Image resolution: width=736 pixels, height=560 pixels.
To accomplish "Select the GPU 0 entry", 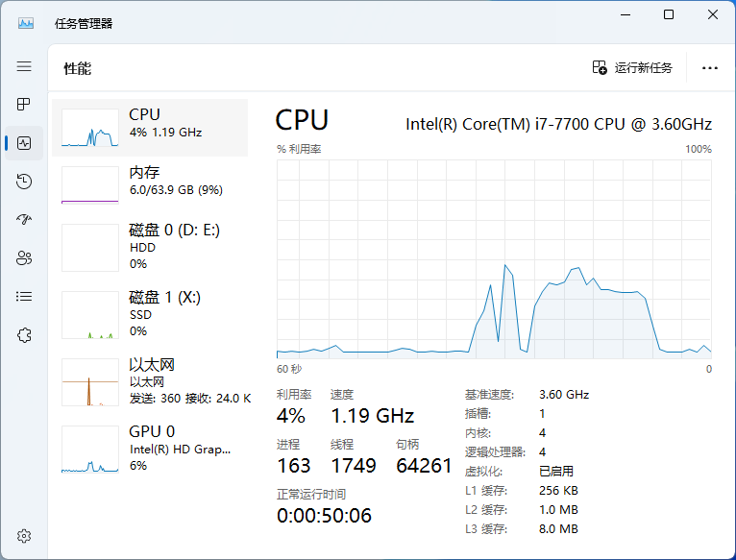I will click(x=149, y=449).
